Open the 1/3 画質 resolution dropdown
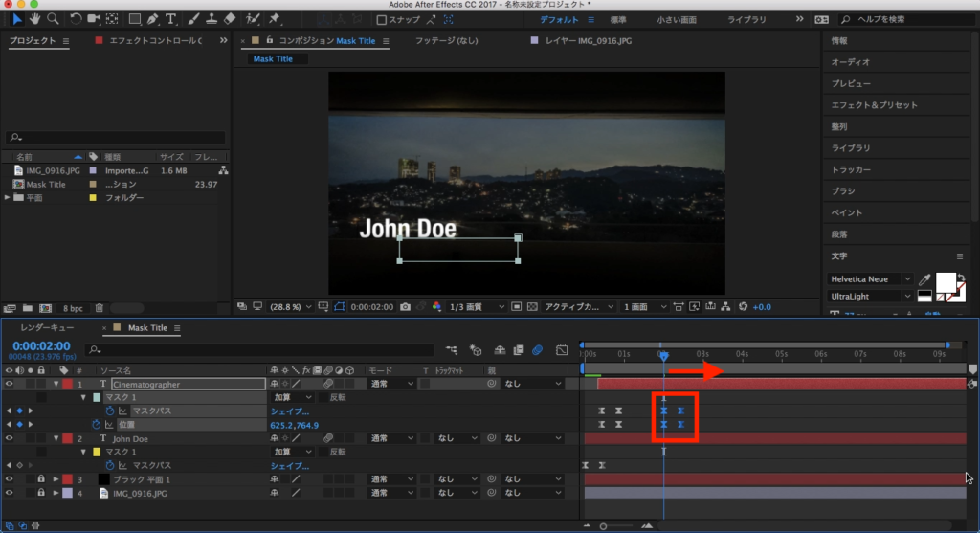Viewport: 980px width, 533px height. click(479, 307)
